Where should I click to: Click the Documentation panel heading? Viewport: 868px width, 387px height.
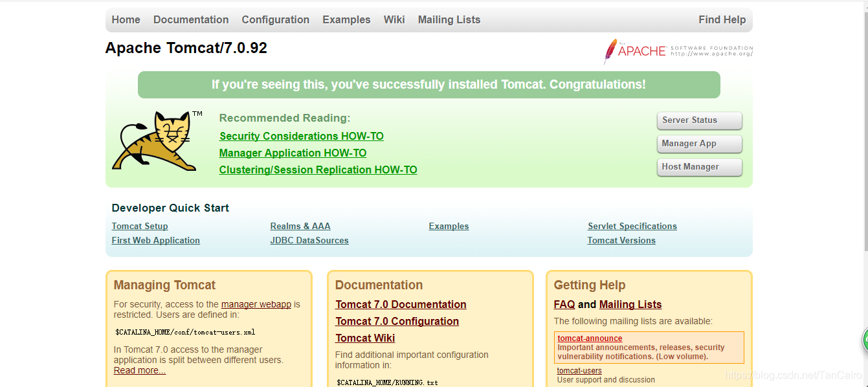point(379,285)
